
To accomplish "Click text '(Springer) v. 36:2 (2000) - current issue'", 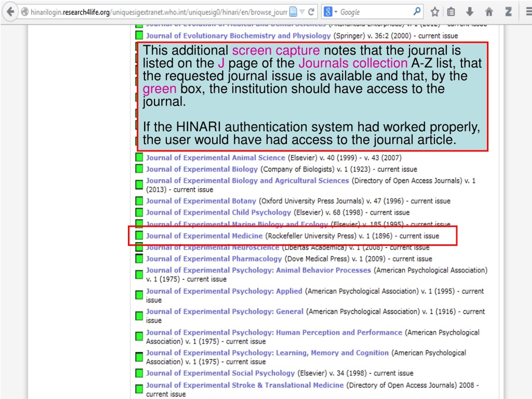I will click(x=396, y=36).
